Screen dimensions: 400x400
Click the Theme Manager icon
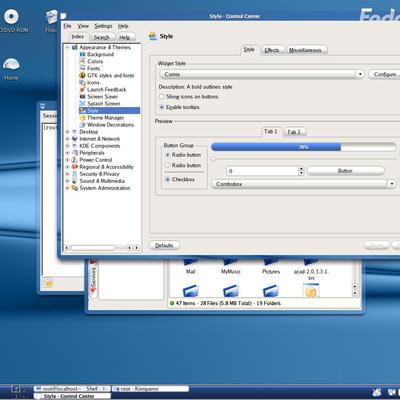(83, 118)
